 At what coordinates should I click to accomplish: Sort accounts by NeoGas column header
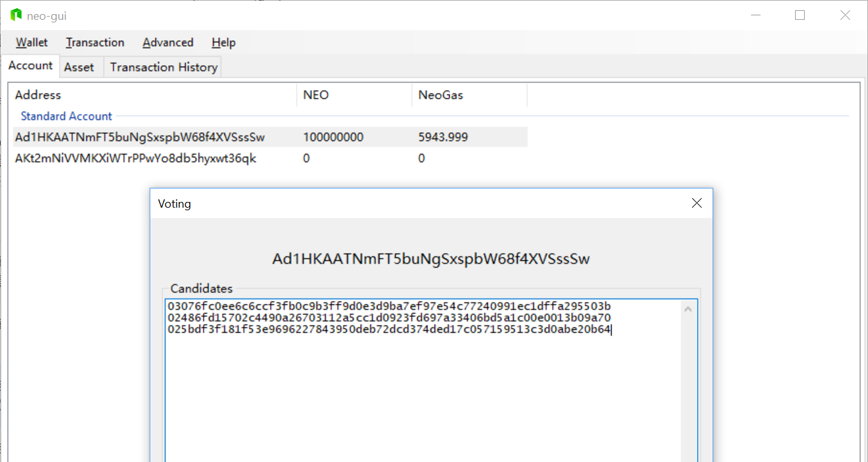(470, 95)
